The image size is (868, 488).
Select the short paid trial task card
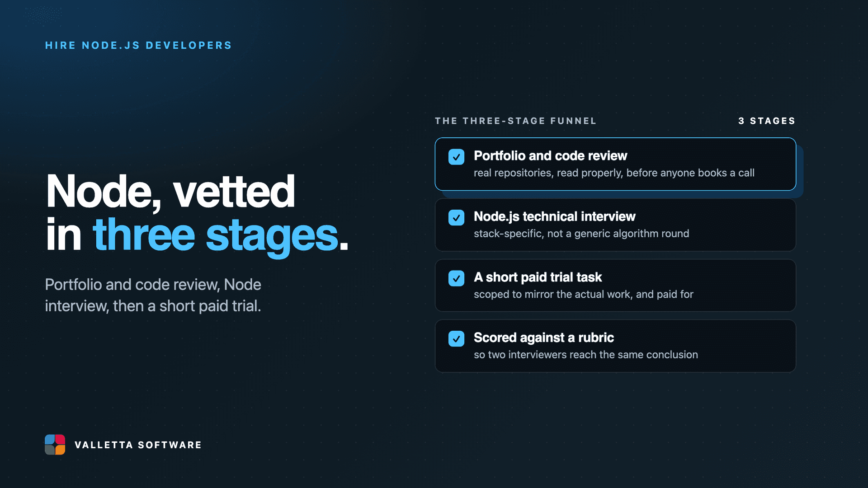(615, 286)
